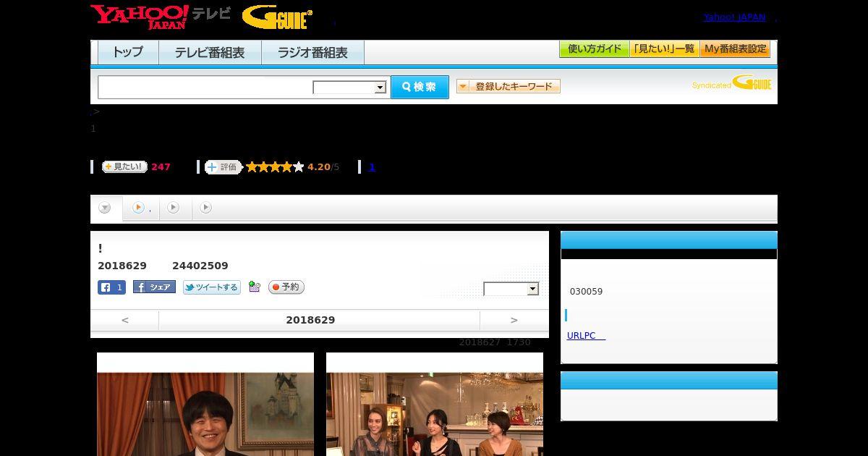Screen dimensions: 868x456
Task: Click the 「見たい!」一覧 button
Action: pos(665,49)
